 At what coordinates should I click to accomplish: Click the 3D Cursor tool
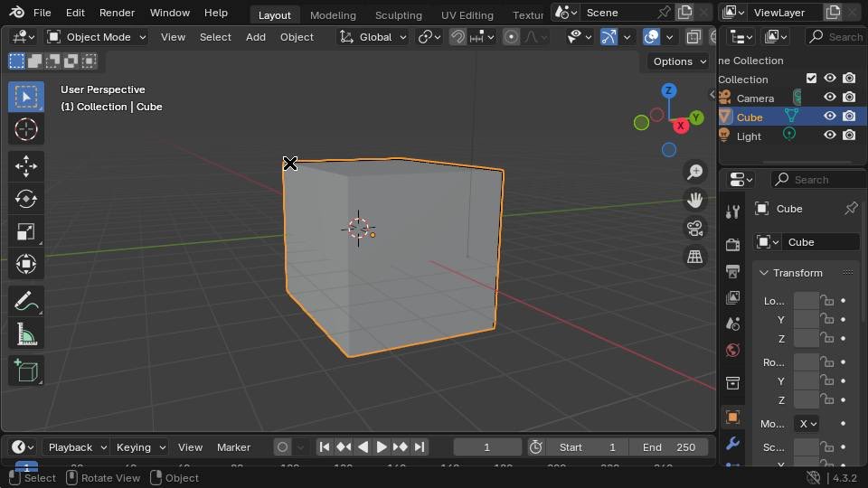(26, 129)
